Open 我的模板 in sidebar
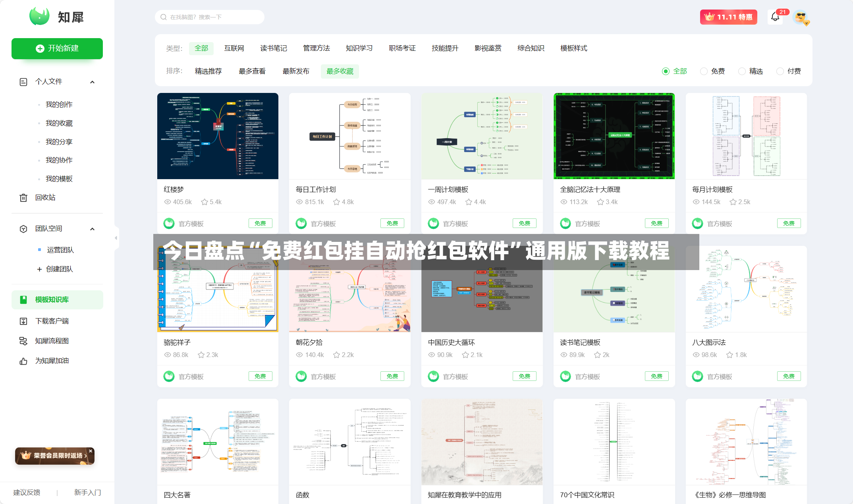The image size is (853, 504). coord(59,179)
